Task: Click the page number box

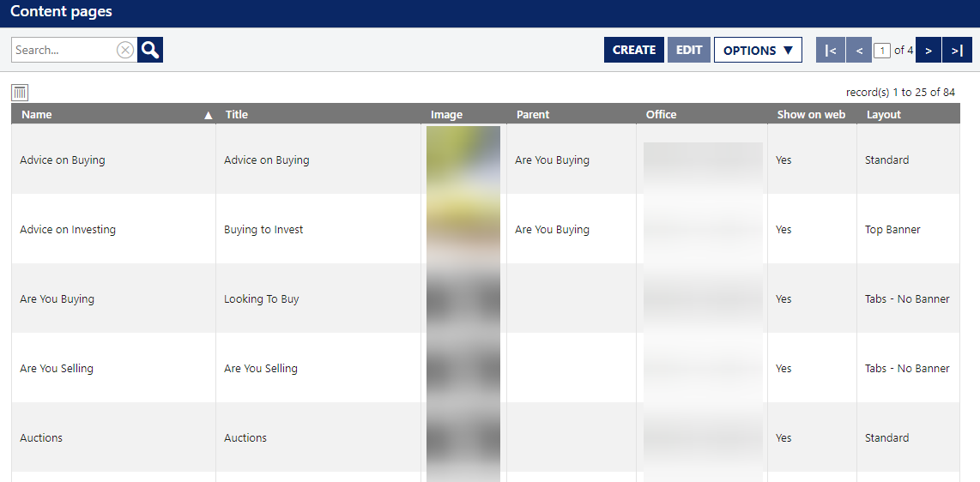Action: pyautogui.click(x=881, y=51)
